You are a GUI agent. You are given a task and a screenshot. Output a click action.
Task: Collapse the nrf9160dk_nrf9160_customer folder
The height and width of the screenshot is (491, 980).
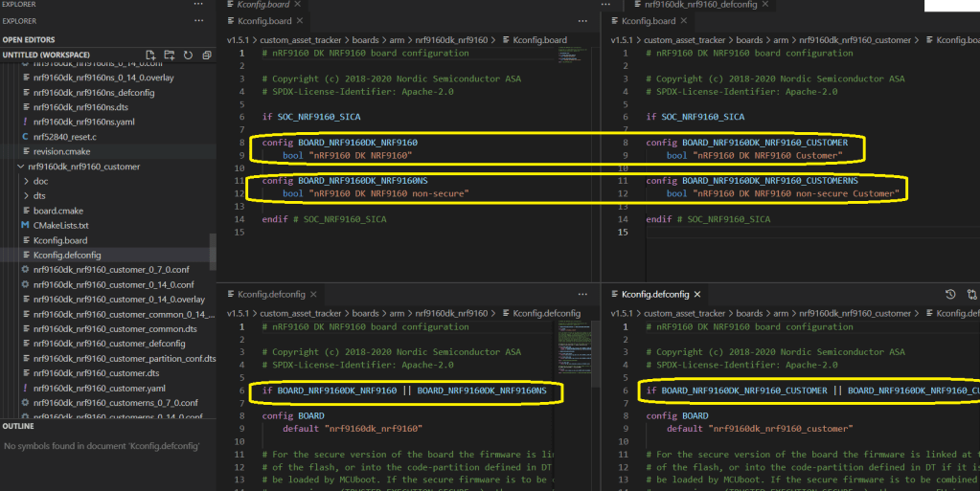(83, 167)
